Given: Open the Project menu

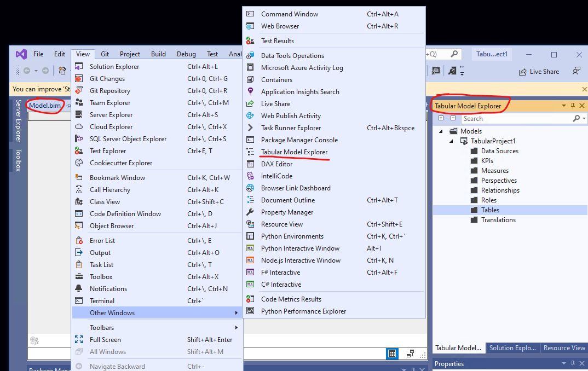Looking at the screenshot, I should 130,54.
